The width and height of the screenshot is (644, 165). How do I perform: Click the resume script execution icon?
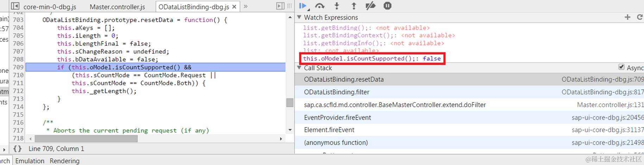click(x=303, y=6)
